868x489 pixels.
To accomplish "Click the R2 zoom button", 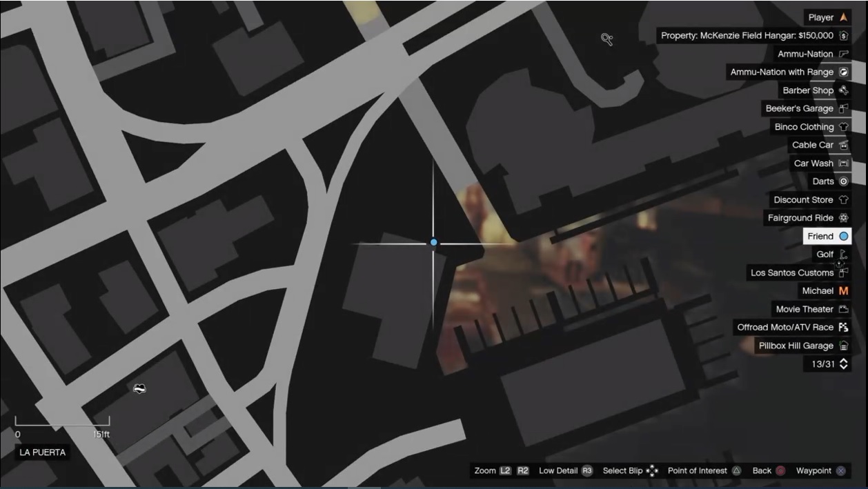I will [x=523, y=470].
